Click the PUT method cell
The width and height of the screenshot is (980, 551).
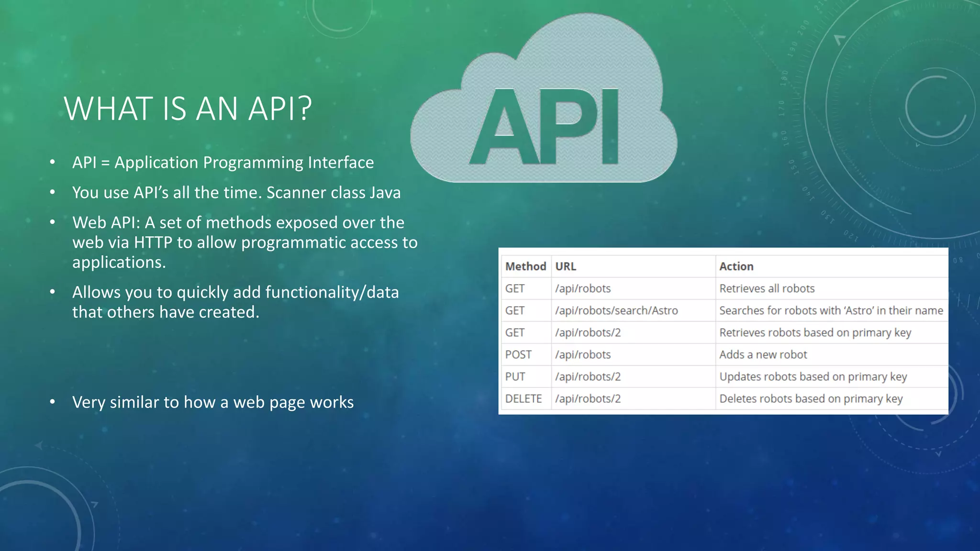click(x=515, y=376)
